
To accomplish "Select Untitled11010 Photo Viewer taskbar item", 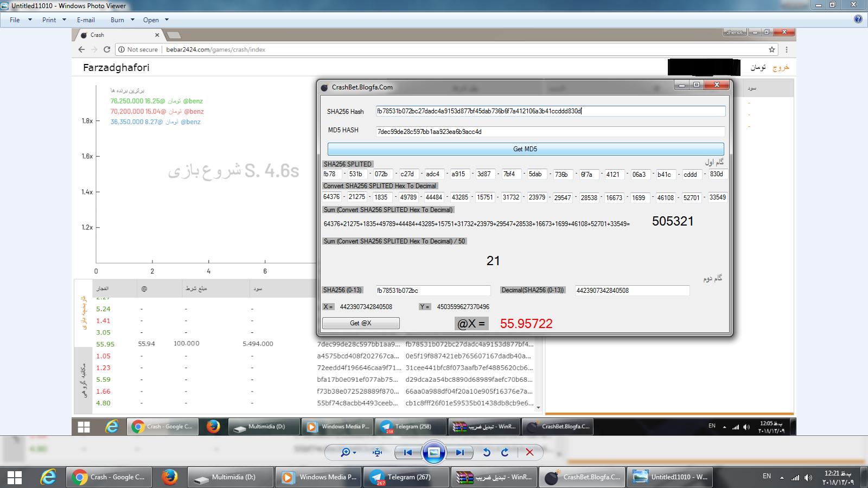I will (671, 477).
